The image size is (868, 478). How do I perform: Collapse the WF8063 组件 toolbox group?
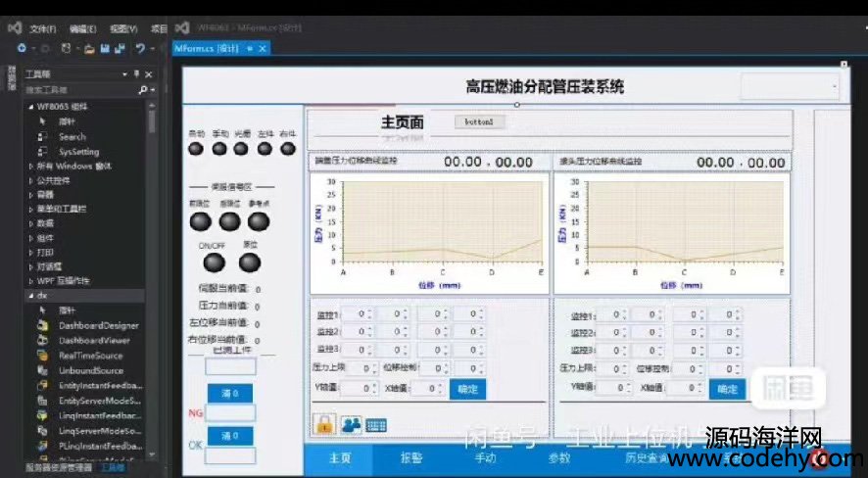(30, 106)
